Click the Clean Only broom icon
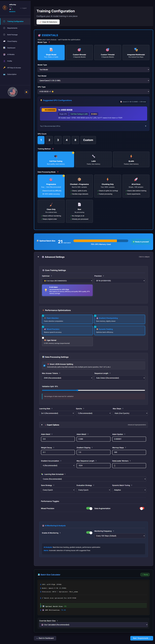Image resolution: width=155 pixels, height=644 pixels. coord(51,204)
